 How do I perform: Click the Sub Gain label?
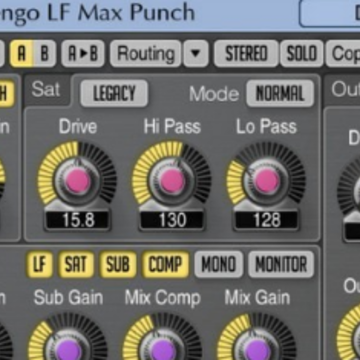(68, 298)
